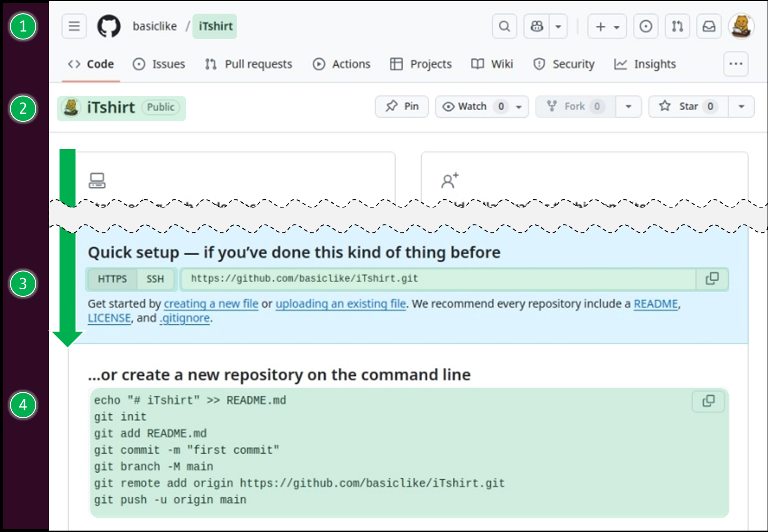
Task: Select SSH clone protocol
Action: pyautogui.click(x=155, y=279)
